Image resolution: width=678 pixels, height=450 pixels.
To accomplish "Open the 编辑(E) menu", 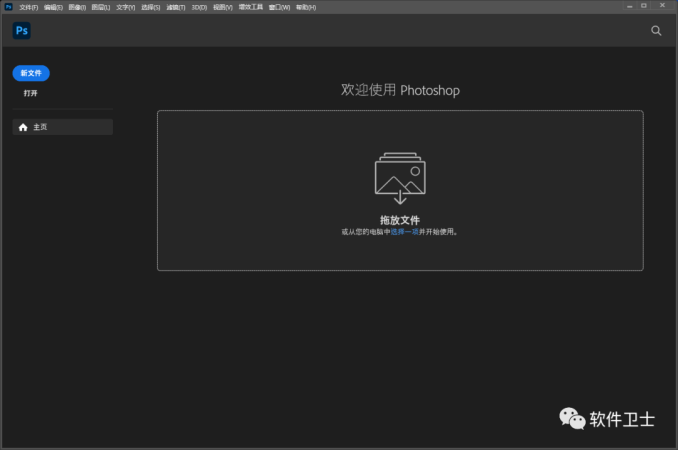I will [53, 7].
